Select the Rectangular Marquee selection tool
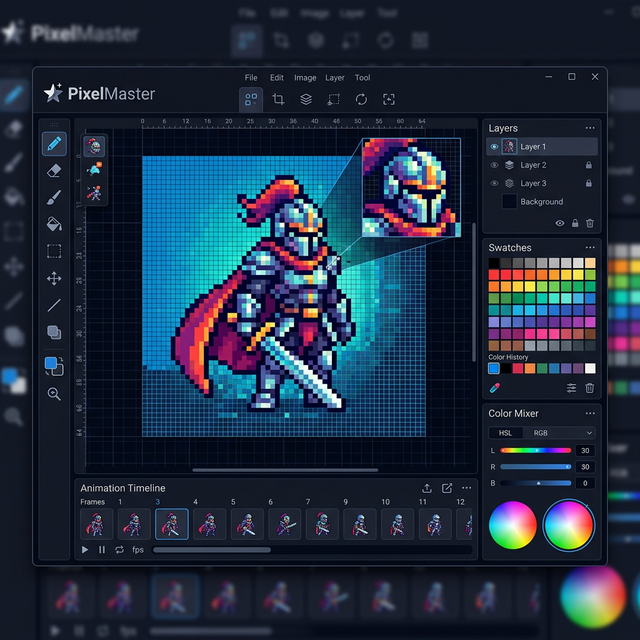Screen dimensions: 640x640 pos(54,251)
